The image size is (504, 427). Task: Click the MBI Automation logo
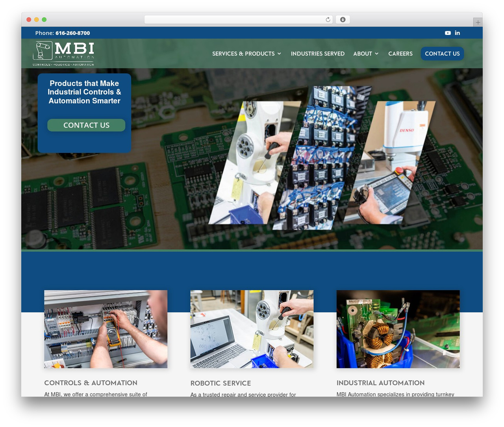point(63,53)
